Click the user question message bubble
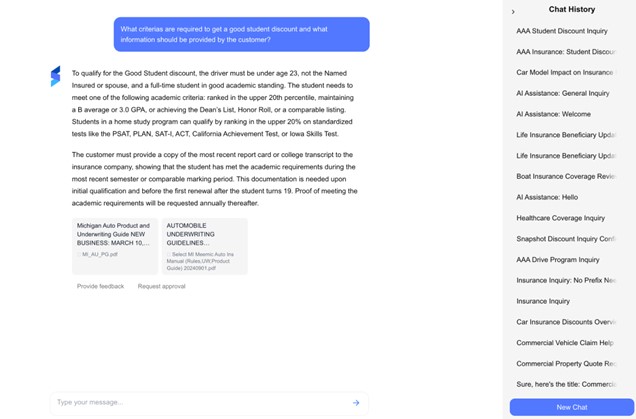The image size is (636, 419). click(241, 35)
